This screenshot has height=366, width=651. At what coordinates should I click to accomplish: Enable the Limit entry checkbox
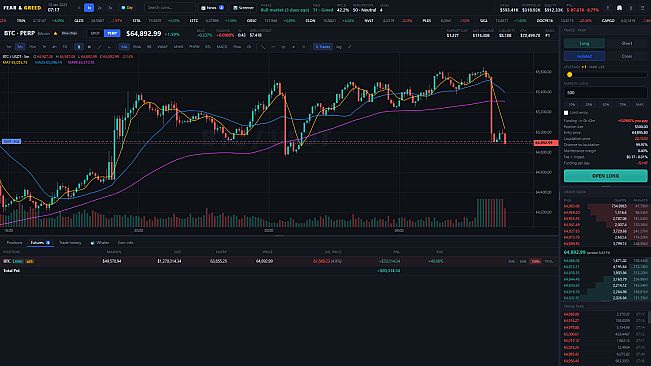(566, 113)
